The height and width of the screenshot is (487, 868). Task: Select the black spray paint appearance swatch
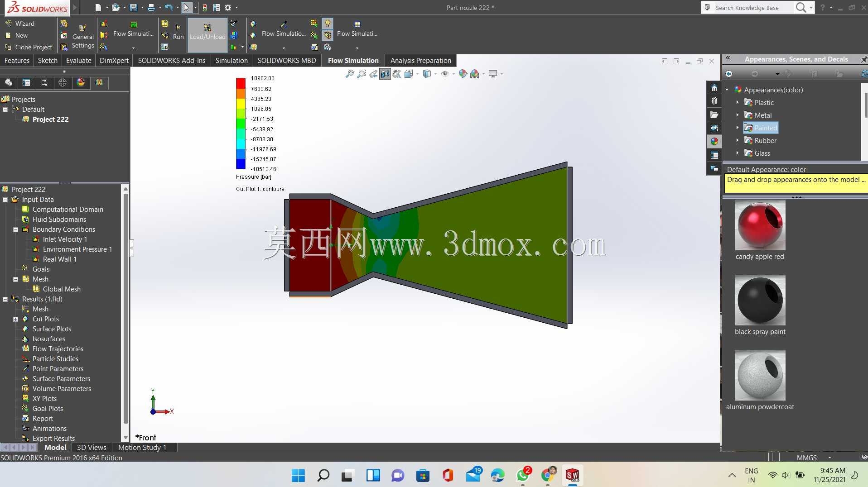(760, 300)
